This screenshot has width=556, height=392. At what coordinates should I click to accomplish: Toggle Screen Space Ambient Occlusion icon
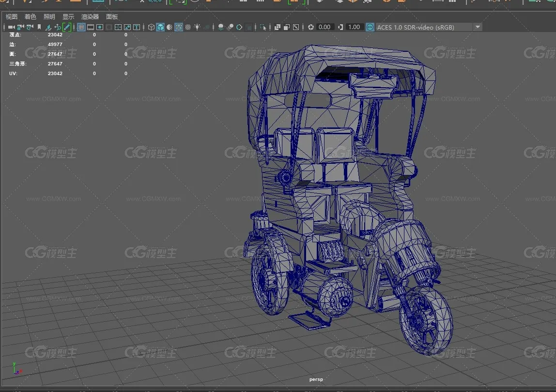point(220,27)
